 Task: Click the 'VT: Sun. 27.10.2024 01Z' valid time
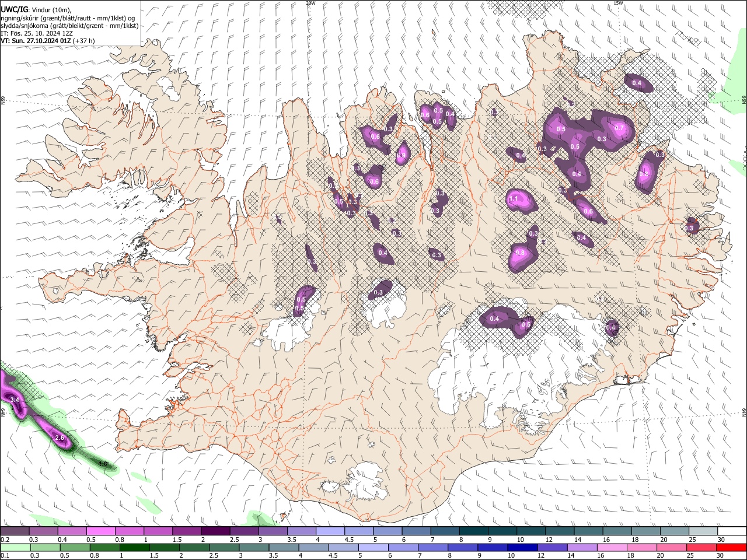click(36, 41)
